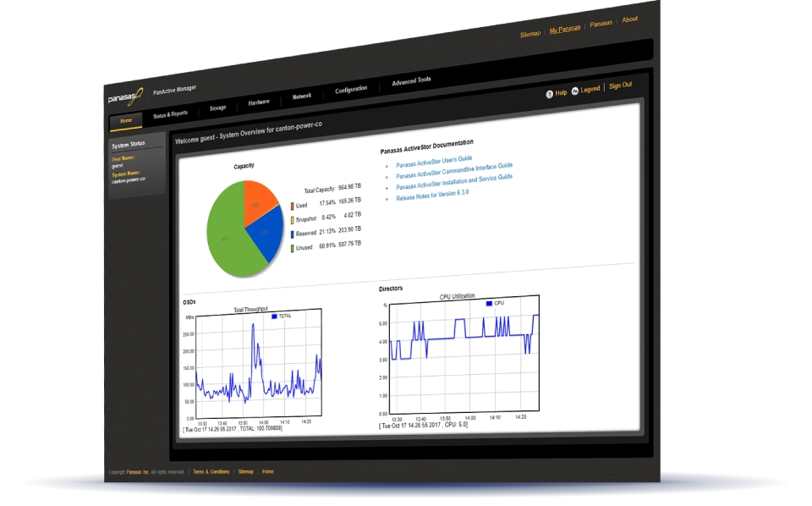Open the Advanced Tools menu

pyautogui.click(x=412, y=80)
